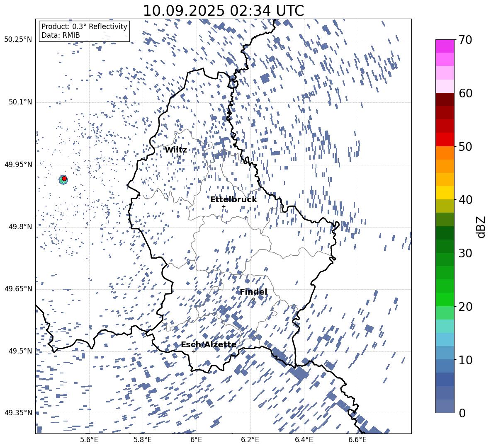Click the Esch/Alzette station cross marker

click(194, 351)
